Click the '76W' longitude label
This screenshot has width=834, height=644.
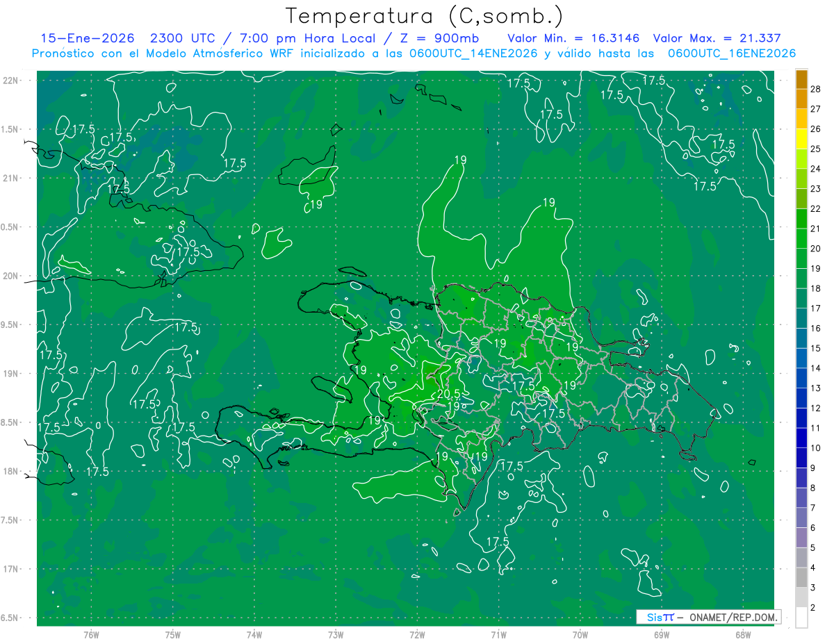coord(91,634)
